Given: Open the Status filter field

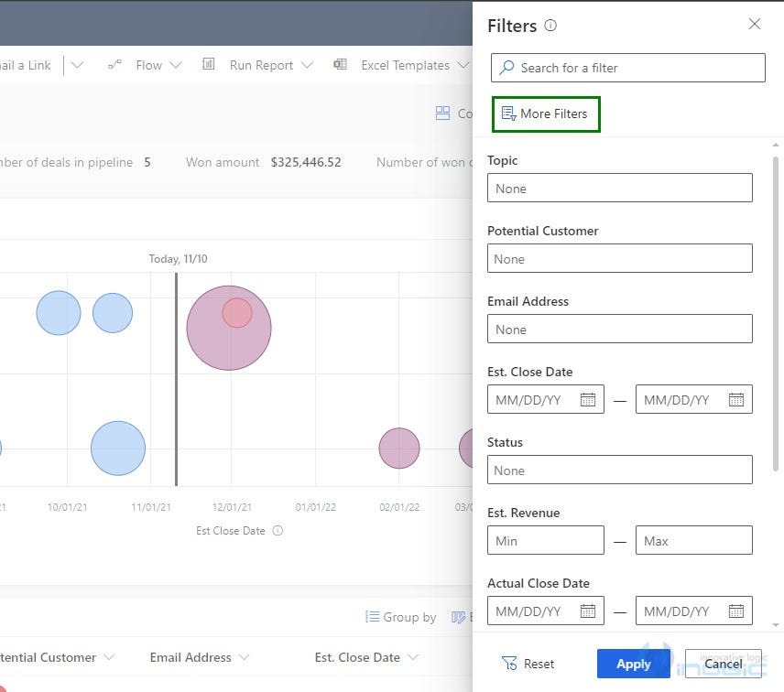Looking at the screenshot, I should coord(619,470).
